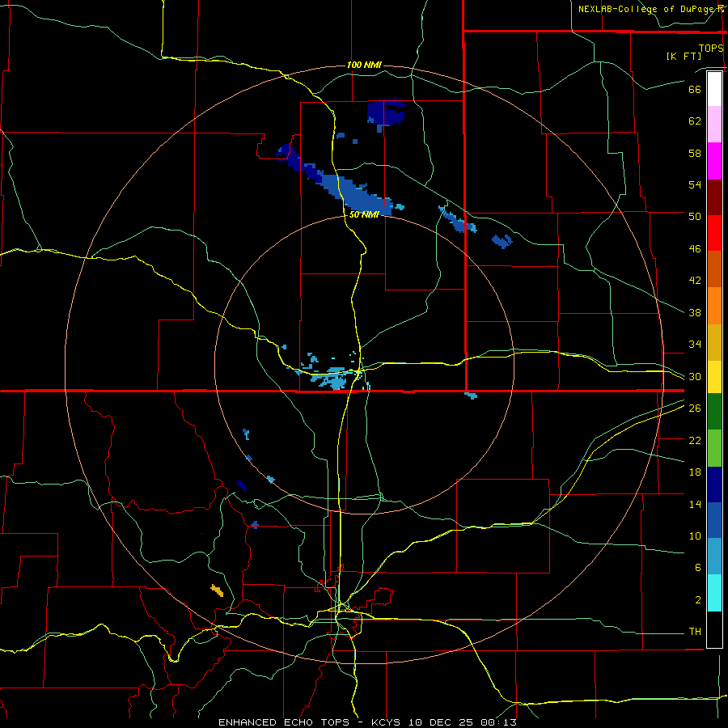Click the legend value 50
The height and width of the screenshot is (728, 728).
(x=695, y=217)
